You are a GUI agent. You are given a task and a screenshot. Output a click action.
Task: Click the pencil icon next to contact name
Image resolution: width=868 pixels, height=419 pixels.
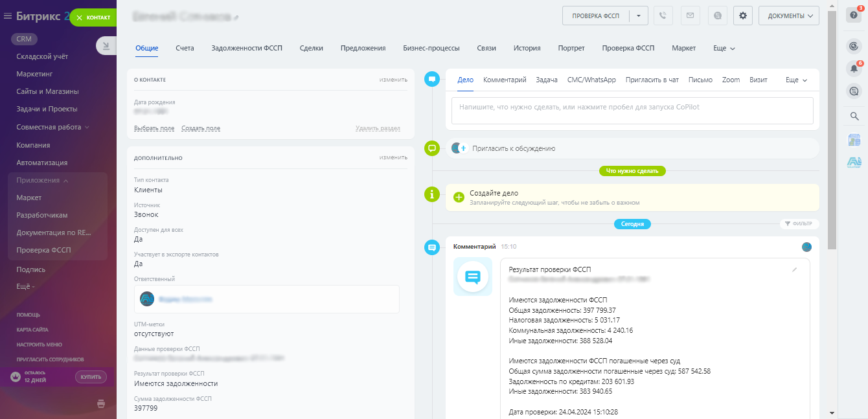click(236, 17)
